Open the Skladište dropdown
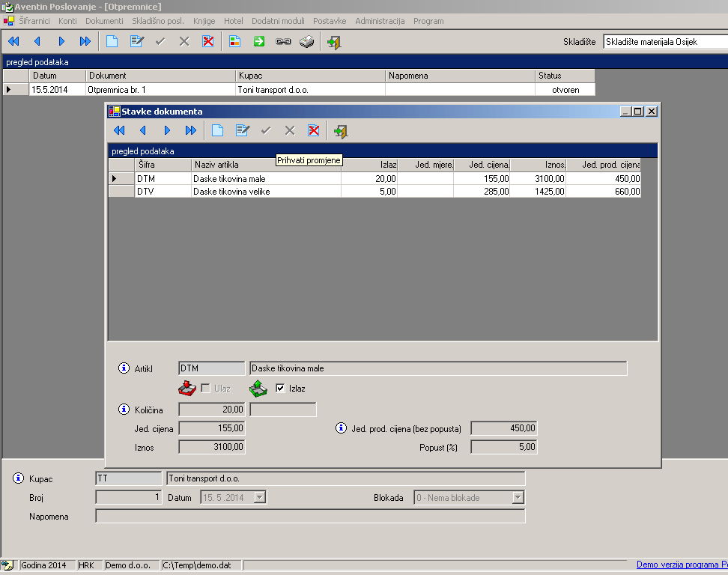The image size is (728, 575). click(664, 42)
